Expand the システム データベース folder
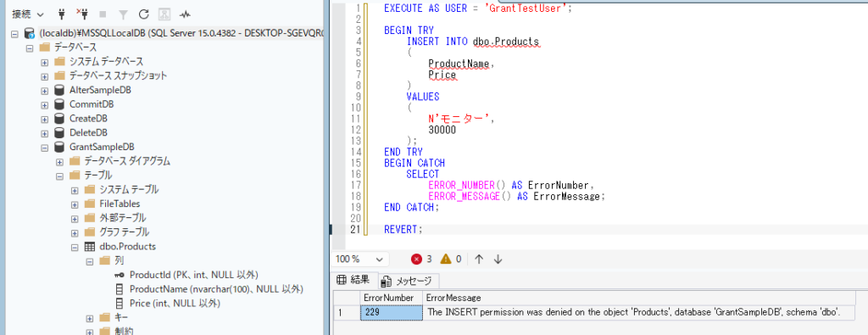 [44, 62]
